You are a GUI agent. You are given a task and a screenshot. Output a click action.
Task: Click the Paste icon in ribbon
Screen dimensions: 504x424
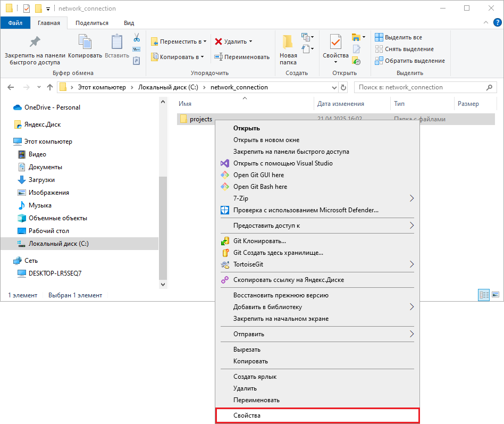(x=117, y=43)
